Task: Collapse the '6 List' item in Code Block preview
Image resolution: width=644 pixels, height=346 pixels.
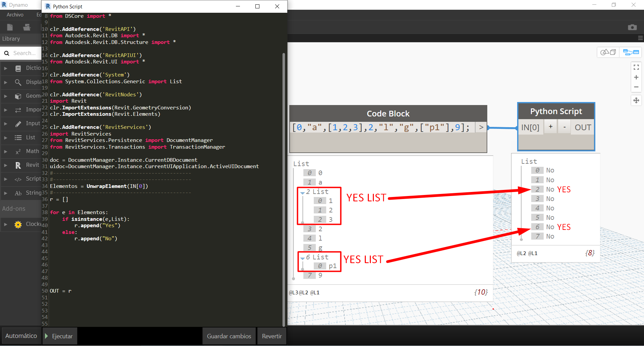Action: [x=303, y=258]
